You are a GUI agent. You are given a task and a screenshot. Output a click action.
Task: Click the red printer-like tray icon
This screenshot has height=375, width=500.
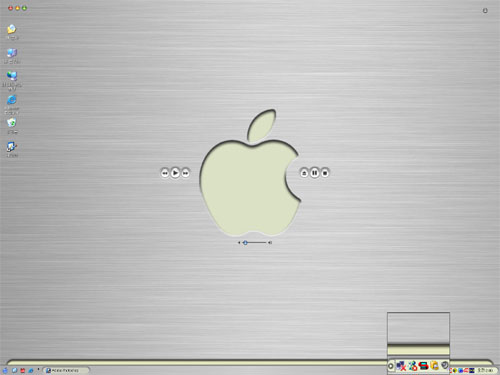423,366
